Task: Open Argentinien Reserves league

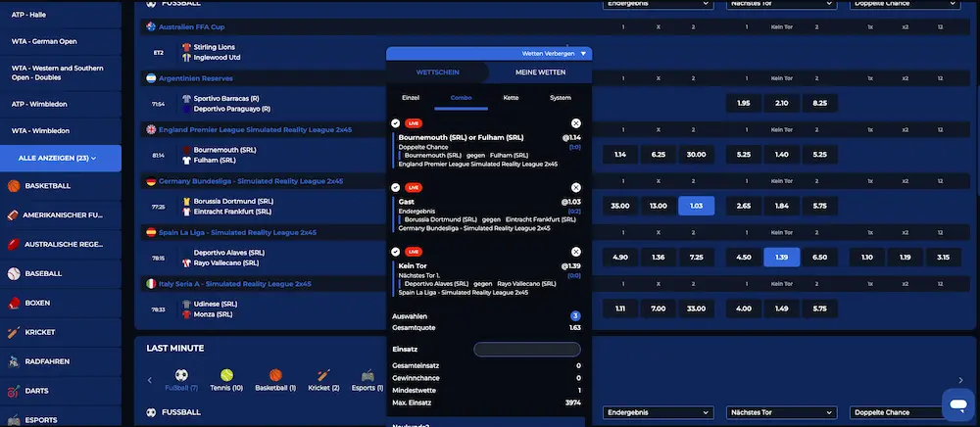Action: [196, 78]
